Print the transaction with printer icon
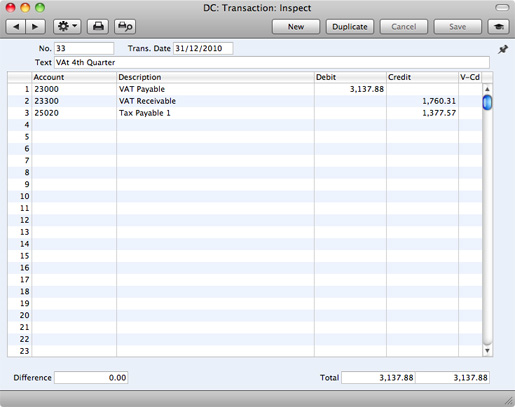This screenshot has height=407, width=515. pos(98,27)
